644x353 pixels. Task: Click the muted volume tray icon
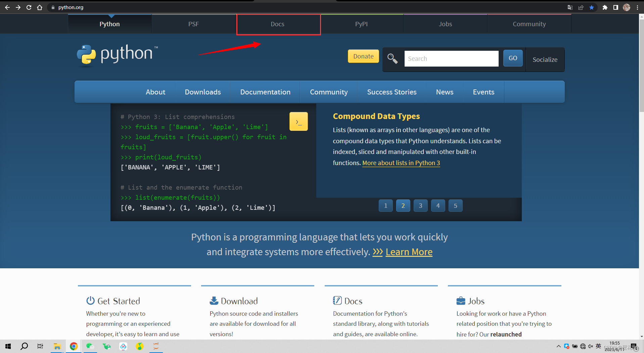pos(591,346)
